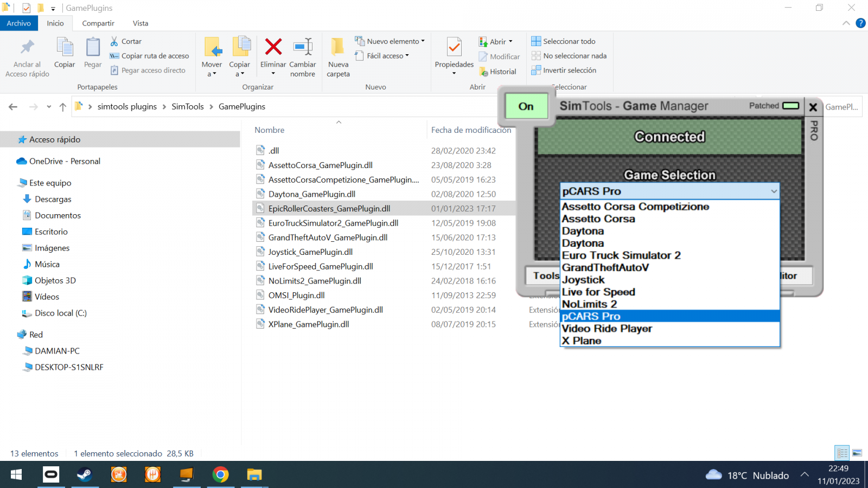This screenshot has width=868, height=488.
Task: Click the Copiar ribbon icon
Action: [x=65, y=47]
